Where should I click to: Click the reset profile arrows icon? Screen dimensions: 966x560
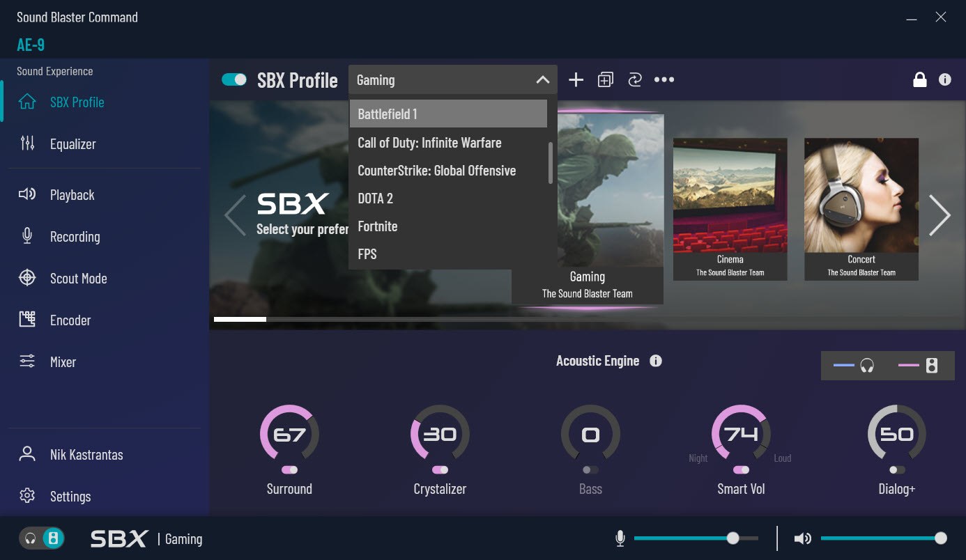pos(634,80)
